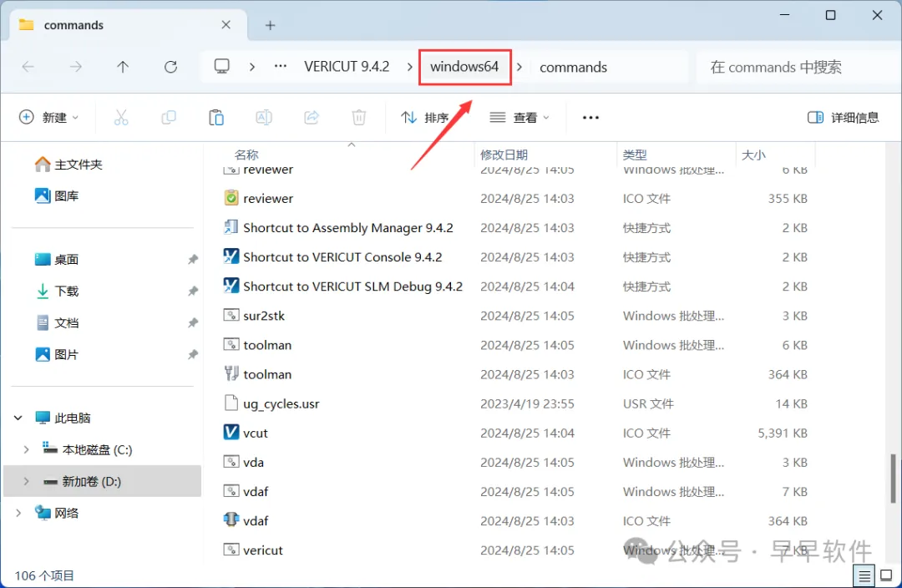Screen dimensions: 902x588
Task: Select reviewer ICO file icon
Action: (x=231, y=198)
